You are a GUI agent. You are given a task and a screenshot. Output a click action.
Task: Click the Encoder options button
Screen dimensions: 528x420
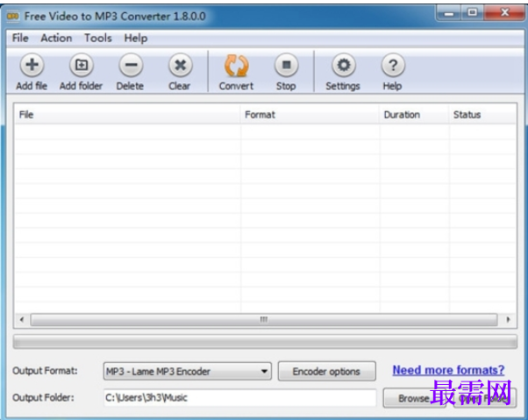pyautogui.click(x=326, y=371)
